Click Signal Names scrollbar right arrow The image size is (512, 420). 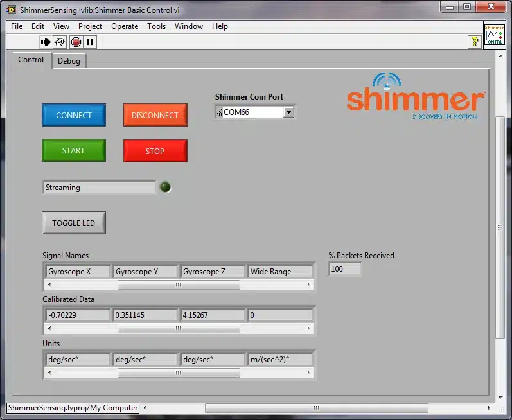[308, 284]
